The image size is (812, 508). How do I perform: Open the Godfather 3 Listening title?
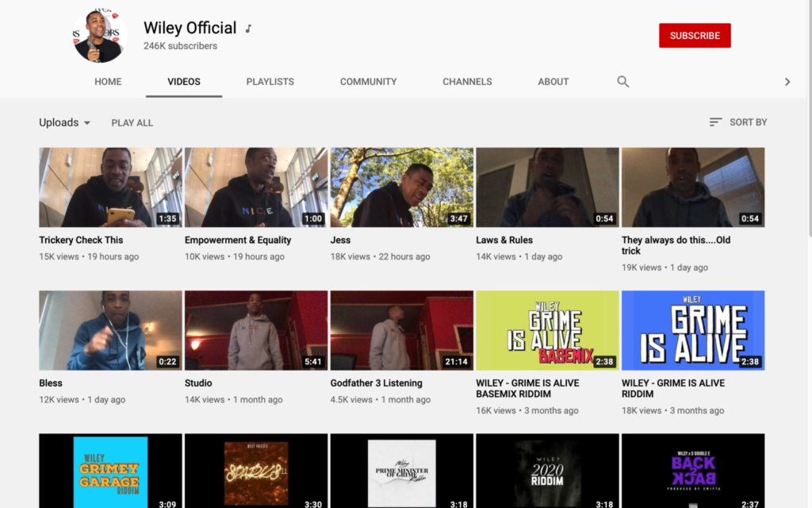click(376, 383)
